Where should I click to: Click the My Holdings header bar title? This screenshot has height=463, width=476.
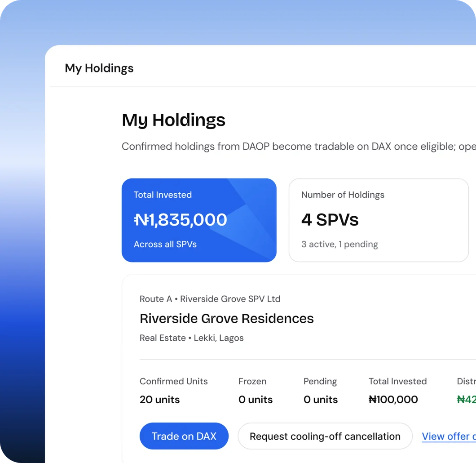[x=99, y=68]
